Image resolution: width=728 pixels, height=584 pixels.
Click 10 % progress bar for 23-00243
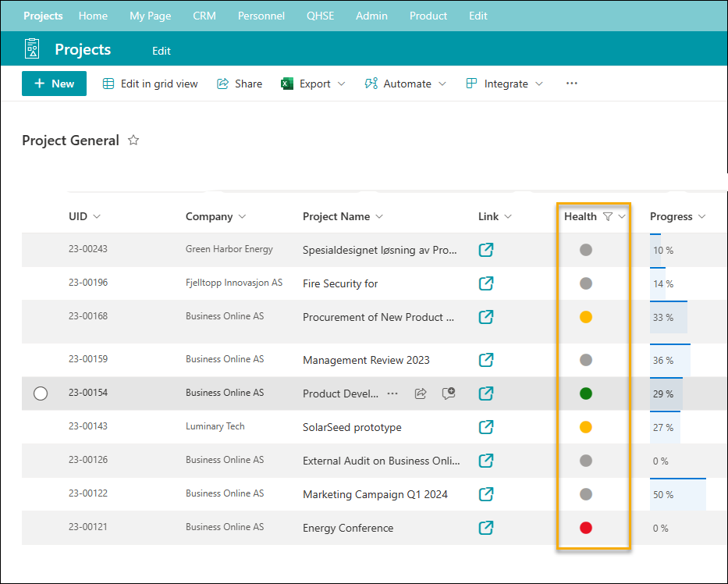point(655,250)
